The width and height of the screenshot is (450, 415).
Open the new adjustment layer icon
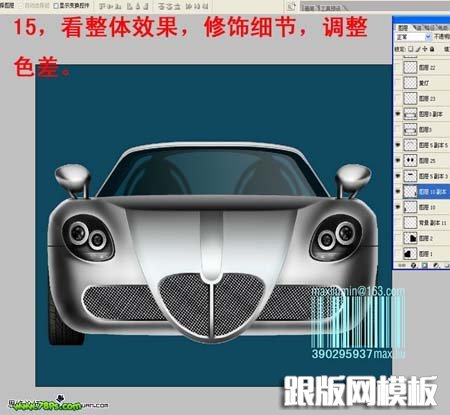click(436, 265)
